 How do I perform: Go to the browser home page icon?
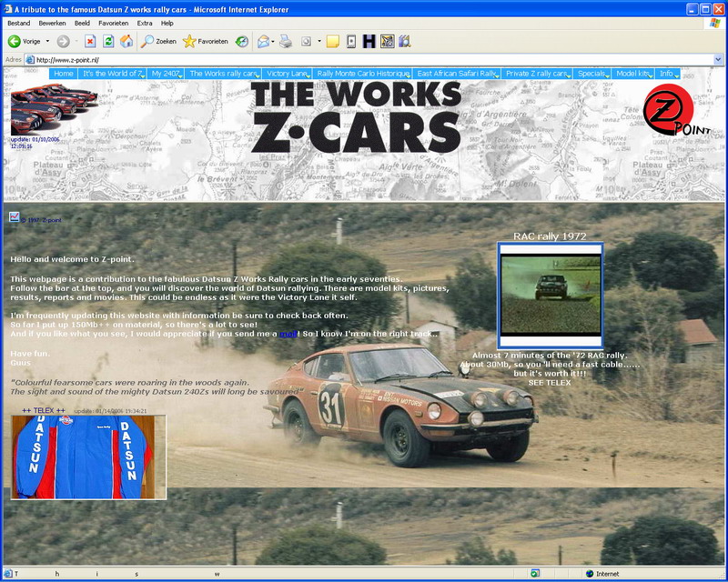click(126, 41)
